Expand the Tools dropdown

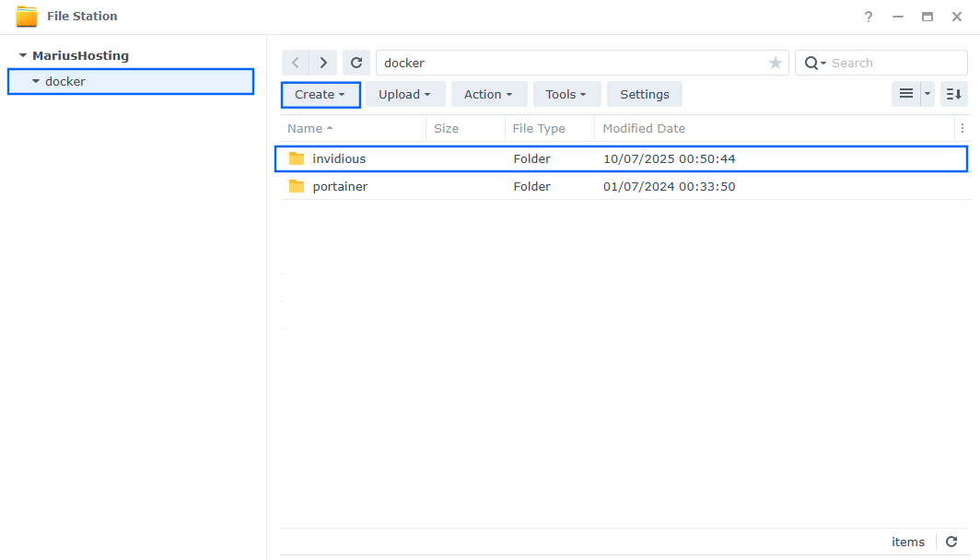point(566,94)
